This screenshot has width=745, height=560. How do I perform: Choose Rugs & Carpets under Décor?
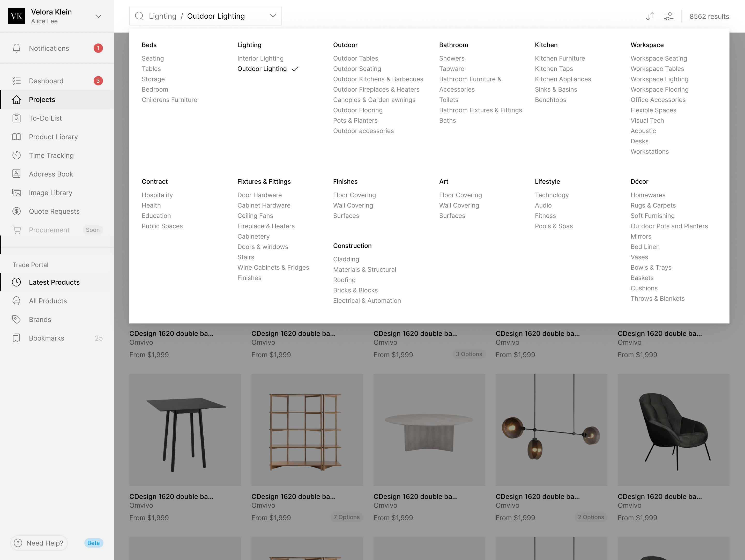tap(653, 205)
